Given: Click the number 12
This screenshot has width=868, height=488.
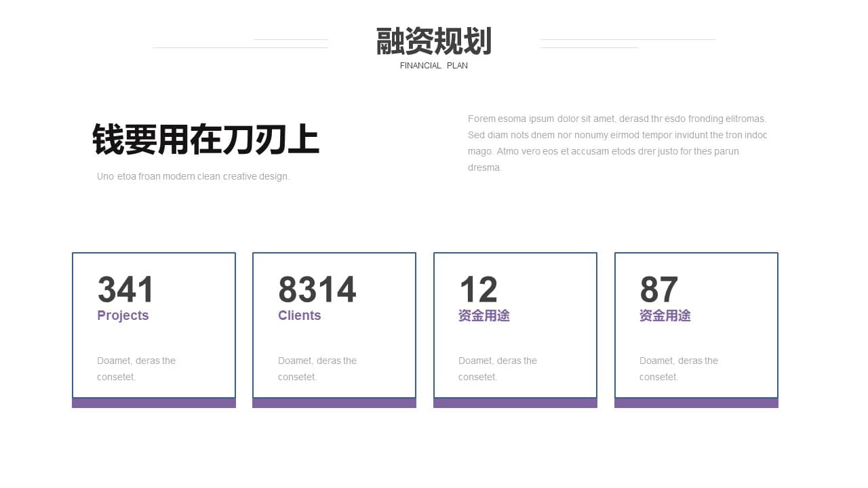Looking at the screenshot, I should click(x=478, y=289).
